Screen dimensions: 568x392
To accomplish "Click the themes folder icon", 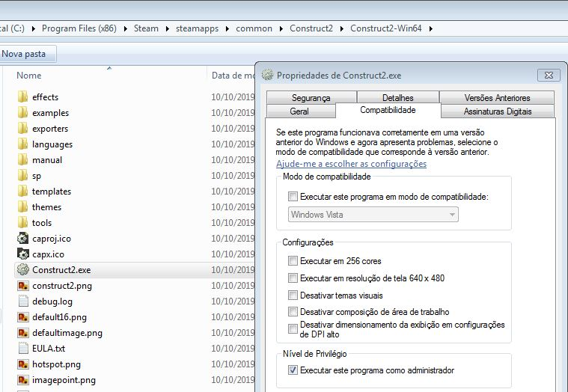I will point(22,207).
